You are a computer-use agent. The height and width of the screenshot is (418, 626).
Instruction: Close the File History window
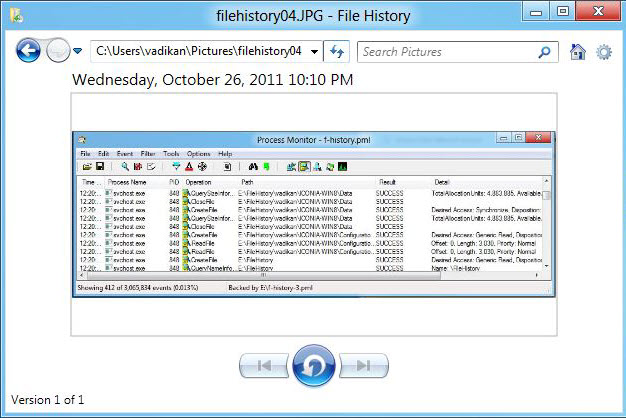click(598, 11)
